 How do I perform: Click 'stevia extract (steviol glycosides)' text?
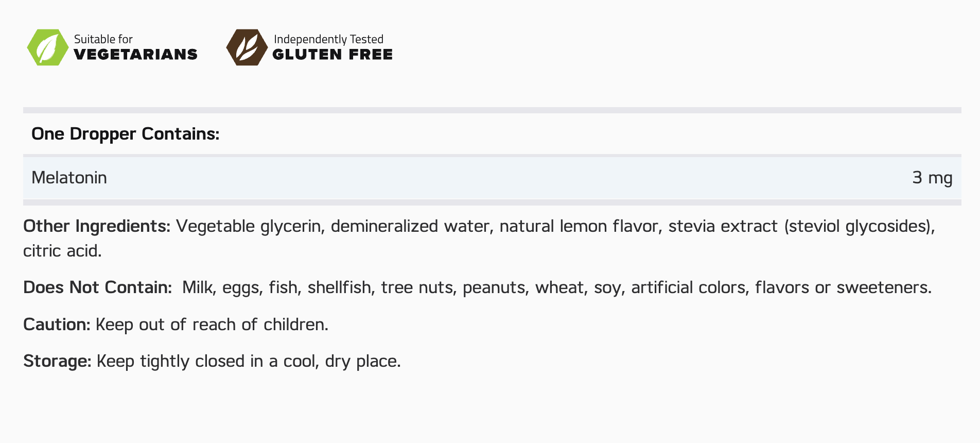[x=800, y=226]
